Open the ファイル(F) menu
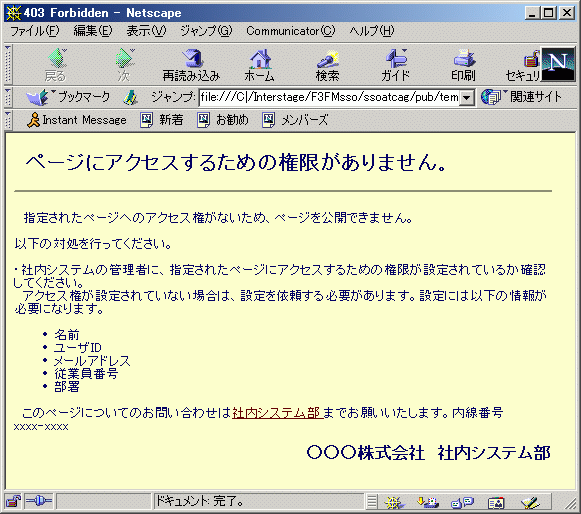Image resolution: width=581 pixels, height=514 pixels. (x=35, y=31)
